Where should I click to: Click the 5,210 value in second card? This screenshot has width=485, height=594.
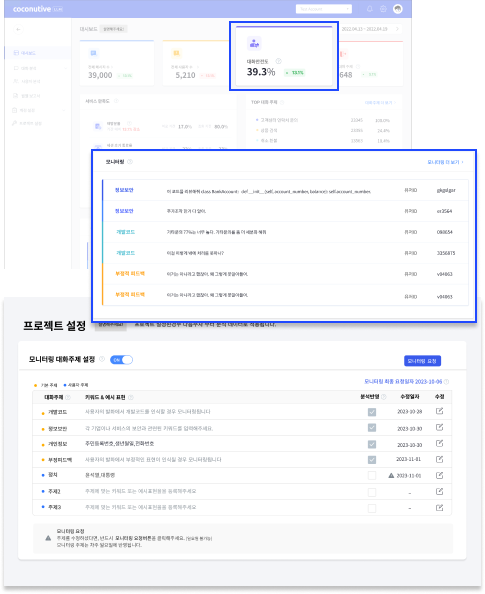point(185,75)
